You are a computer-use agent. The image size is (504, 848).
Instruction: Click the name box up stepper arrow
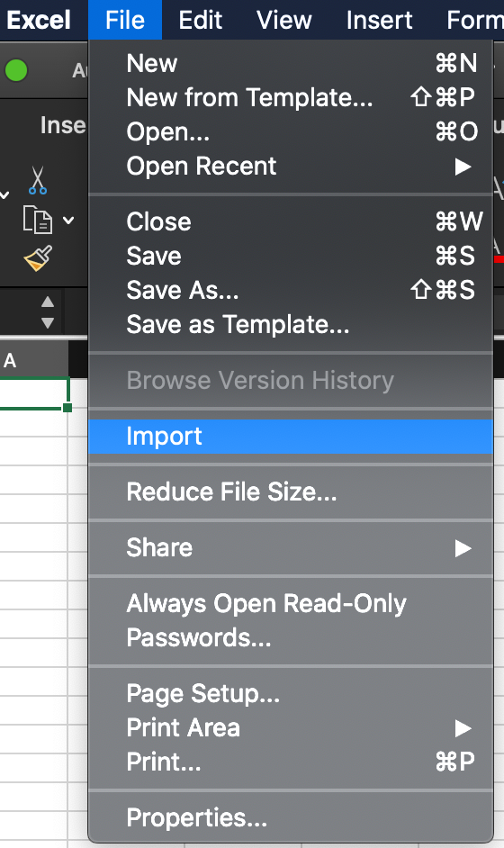pyautogui.click(x=48, y=302)
